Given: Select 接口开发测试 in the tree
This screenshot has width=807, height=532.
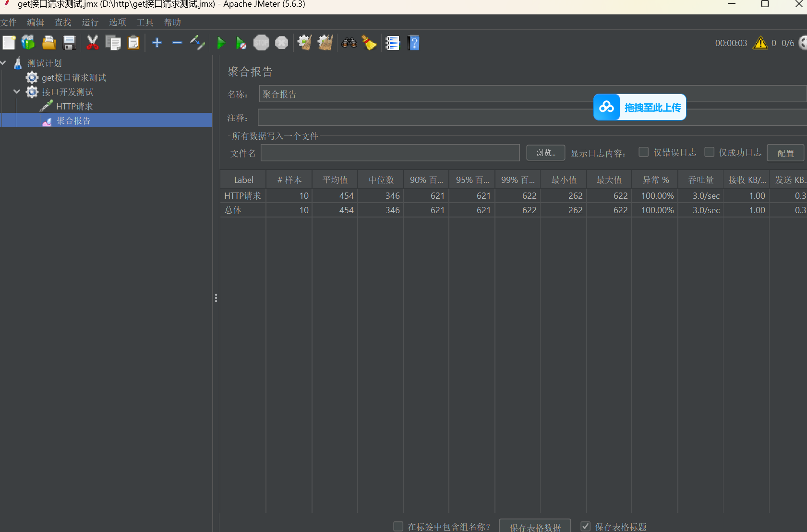Looking at the screenshot, I should click(x=68, y=92).
